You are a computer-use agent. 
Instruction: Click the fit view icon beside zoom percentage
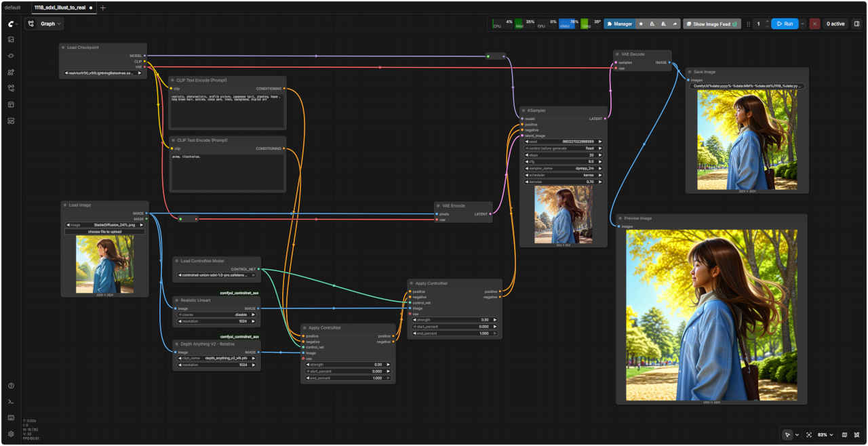click(809, 434)
